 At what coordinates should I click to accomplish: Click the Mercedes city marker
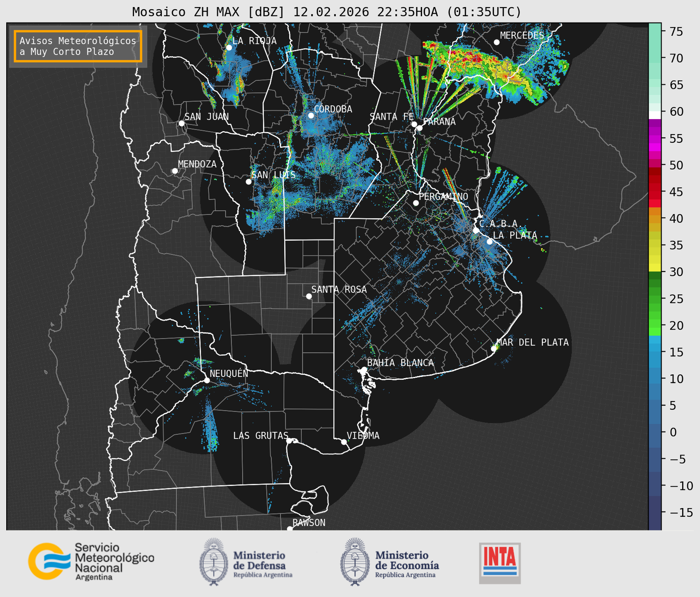[497, 42]
